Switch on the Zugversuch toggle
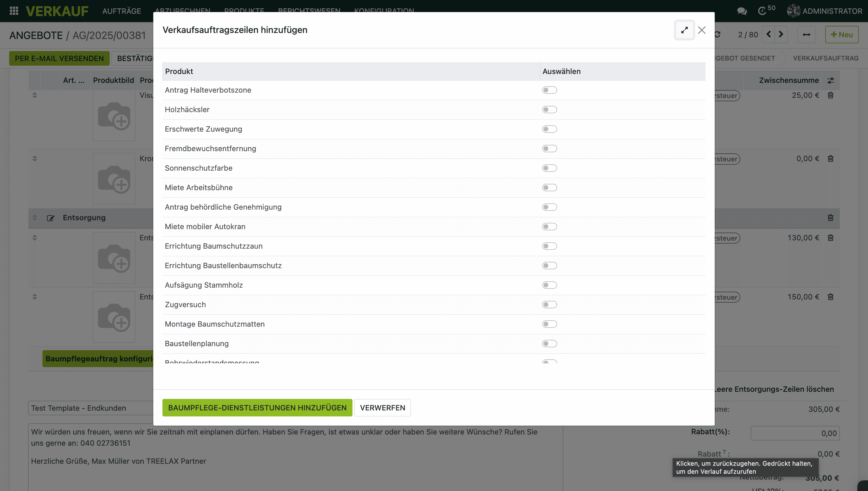Image resolution: width=868 pixels, height=491 pixels. [x=549, y=305]
